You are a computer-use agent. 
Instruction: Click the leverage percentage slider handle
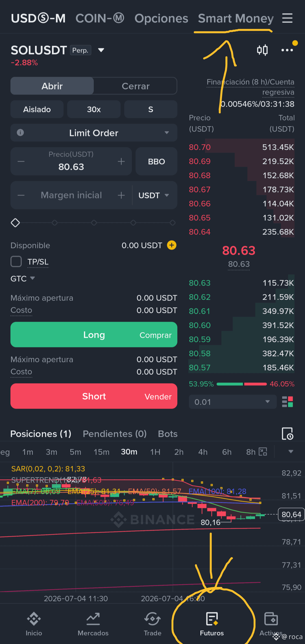click(x=15, y=223)
